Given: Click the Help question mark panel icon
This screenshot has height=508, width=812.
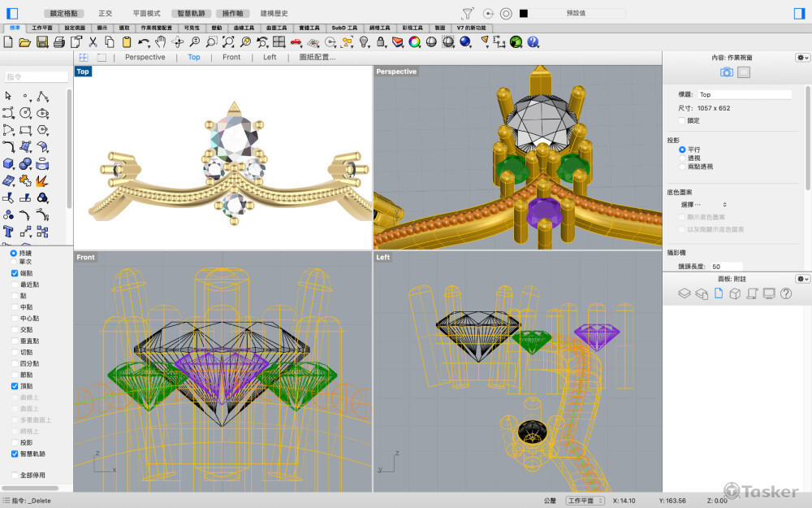Looking at the screenshot, I should (786, 293).
